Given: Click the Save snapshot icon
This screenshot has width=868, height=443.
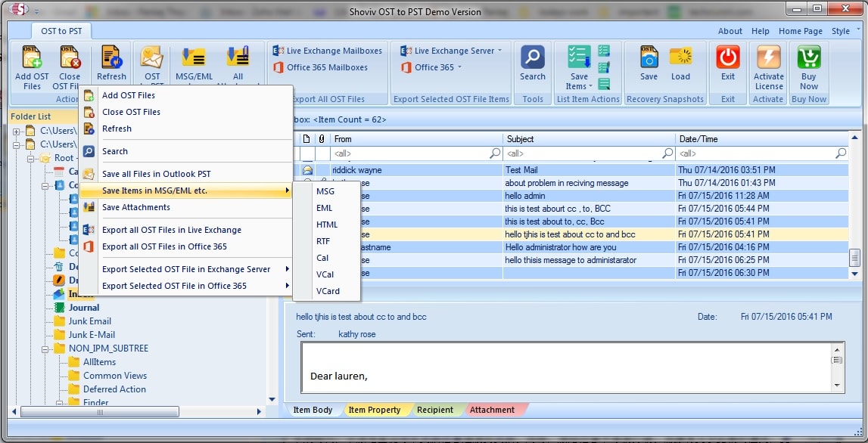Looking at the screenshot, I should click(649, 57).
